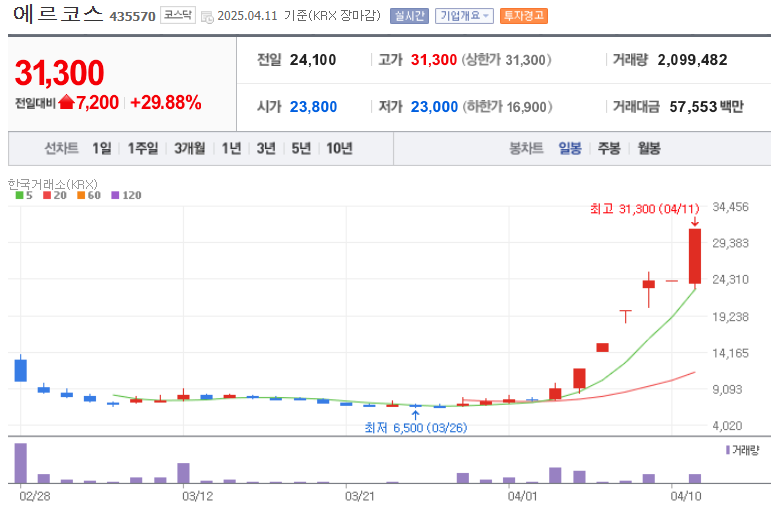The width and height of the screenshot is (771, 510).
Task: Click the previous close value 24,100
Action: [313, 60]
